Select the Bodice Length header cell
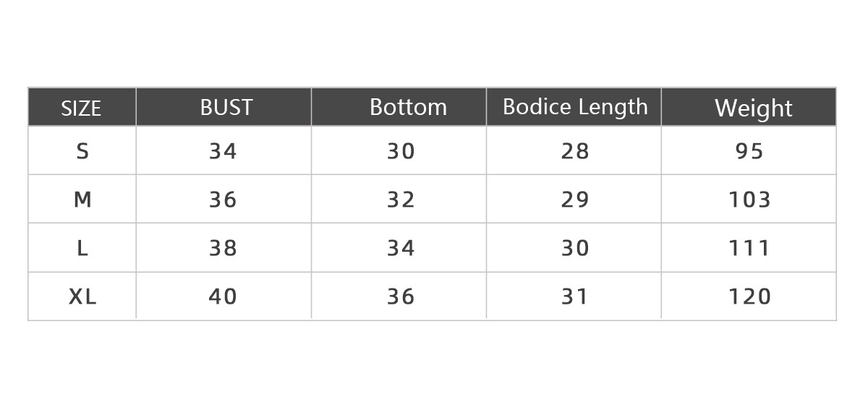Screen dimensions: 868x397 [x=575, y=107]
